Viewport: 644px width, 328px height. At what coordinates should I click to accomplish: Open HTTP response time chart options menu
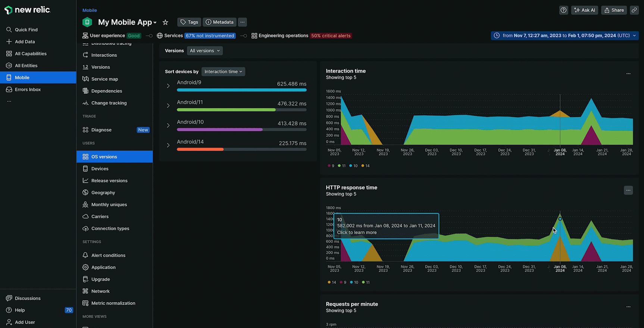click(x=628, y=191)
